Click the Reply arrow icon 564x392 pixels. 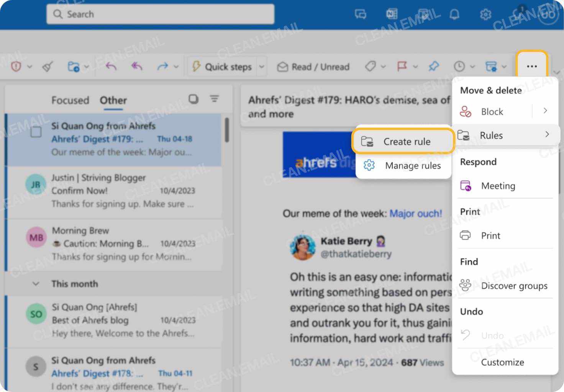[x=111, y=66]
